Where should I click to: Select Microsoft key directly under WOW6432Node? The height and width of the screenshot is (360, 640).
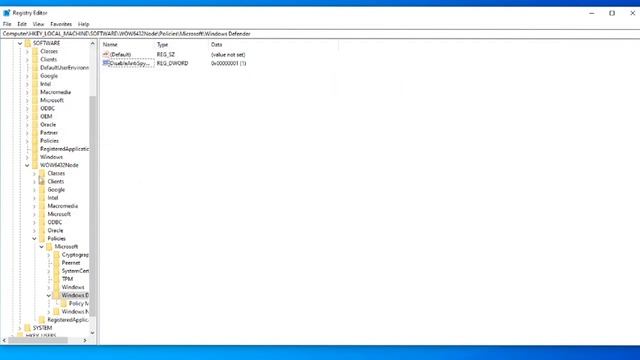pos(59,214)
